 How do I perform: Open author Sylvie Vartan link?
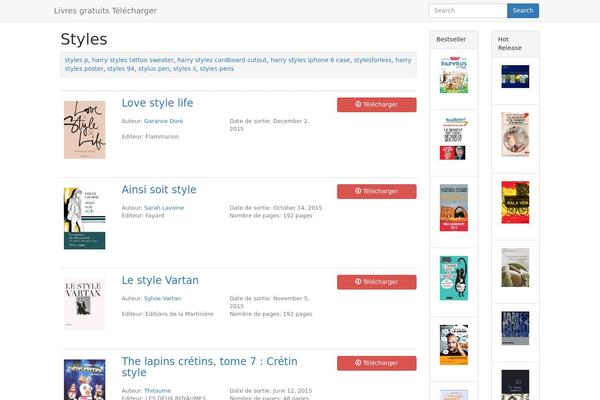click(163, 299)
